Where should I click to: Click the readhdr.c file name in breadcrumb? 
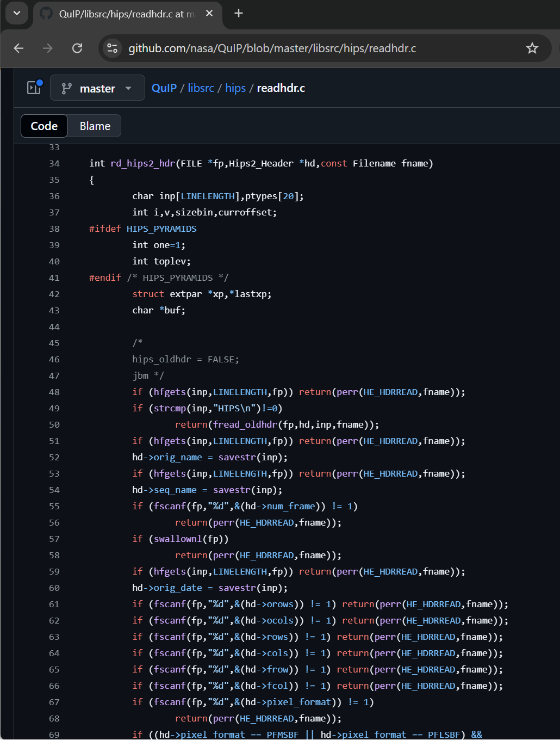(281, 88)
